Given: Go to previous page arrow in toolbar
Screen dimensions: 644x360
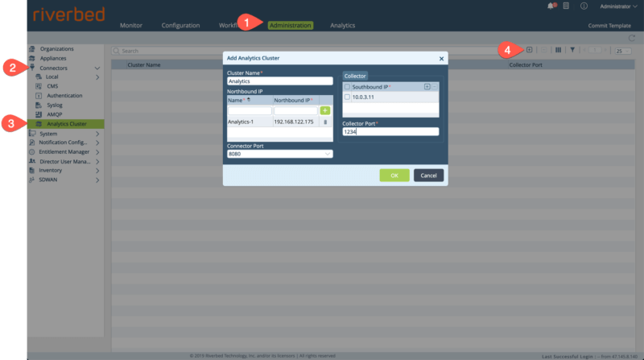Looking at the screenshot, I should (585, 50).
